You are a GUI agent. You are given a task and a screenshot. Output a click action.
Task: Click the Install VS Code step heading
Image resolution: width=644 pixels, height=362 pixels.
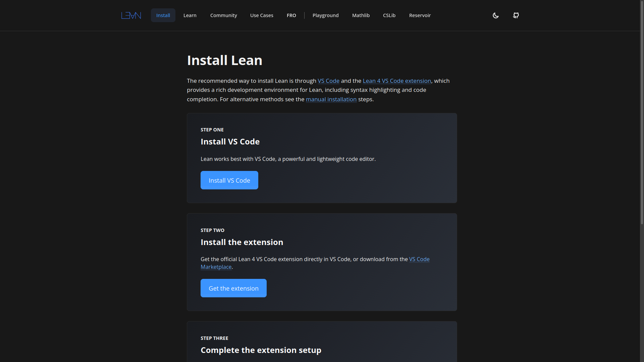230,142
